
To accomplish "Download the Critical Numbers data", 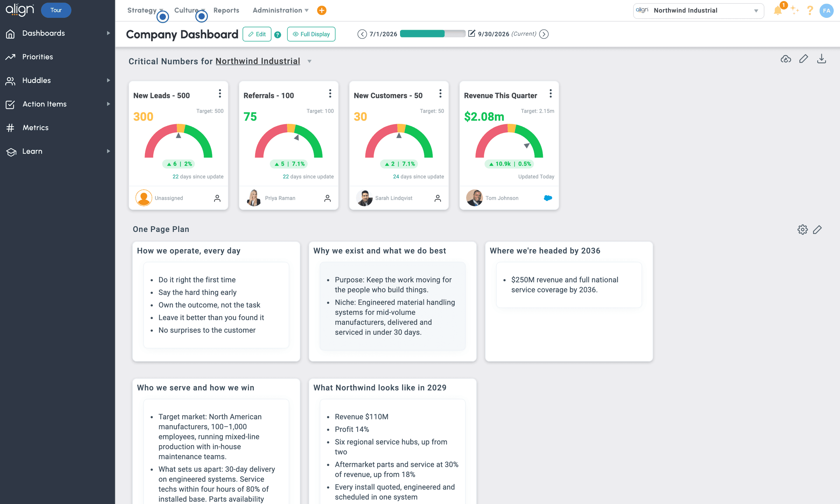I will click(821, 59).
